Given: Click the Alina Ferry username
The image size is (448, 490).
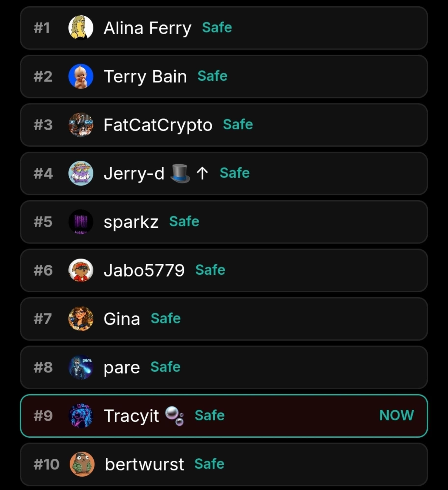Looking at the screenshot, I should tap(147, 28).
